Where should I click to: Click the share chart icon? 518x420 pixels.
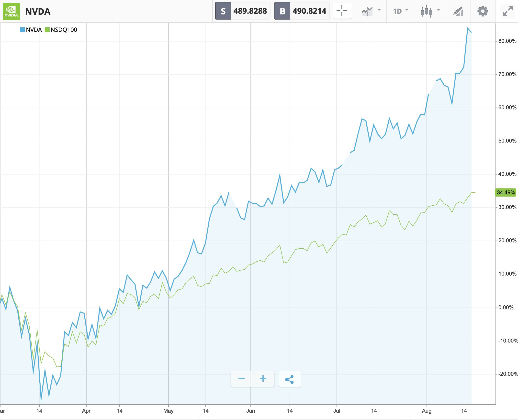(290, 379)
